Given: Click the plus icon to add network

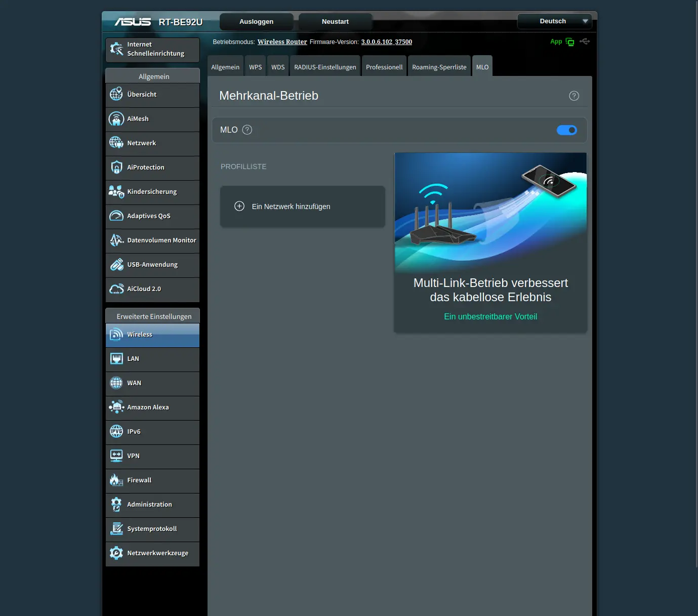Looking at the screenshot, I should pyautogui.click(x=239, y=206).
